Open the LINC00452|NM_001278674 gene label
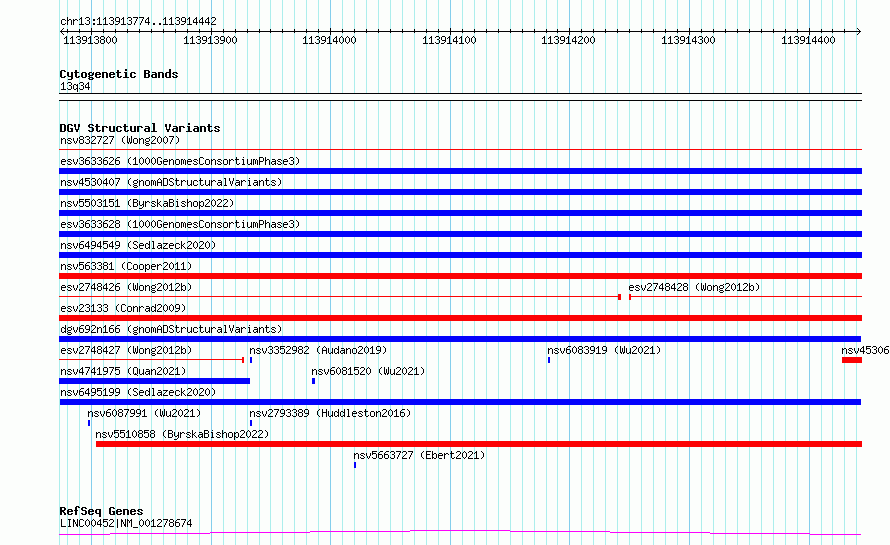The image size is (890, 545). click(x=126, y=523)
